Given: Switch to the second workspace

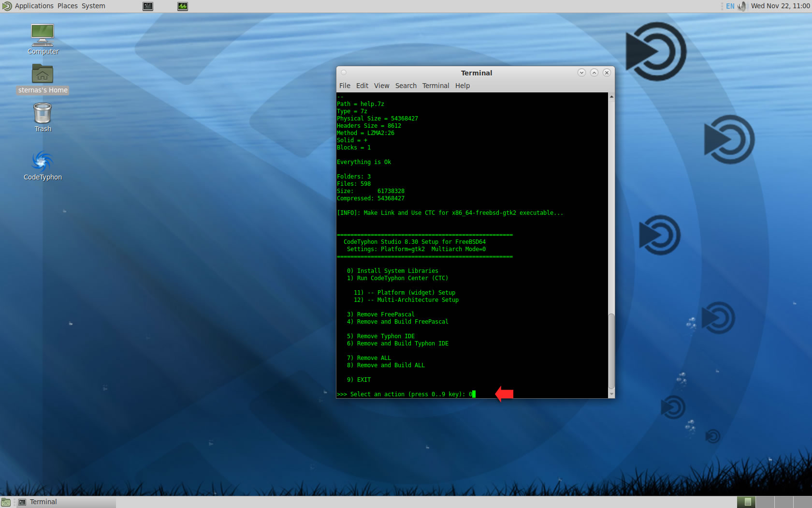Looking at the screenshot, I should [765, 502].
